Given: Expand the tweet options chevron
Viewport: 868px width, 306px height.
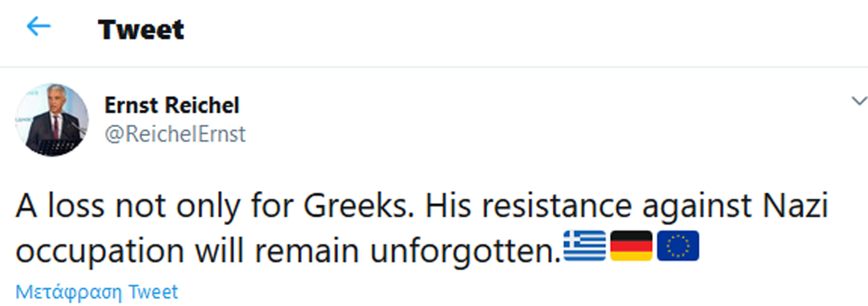Looking at the screenshot, I should (859, 101).
